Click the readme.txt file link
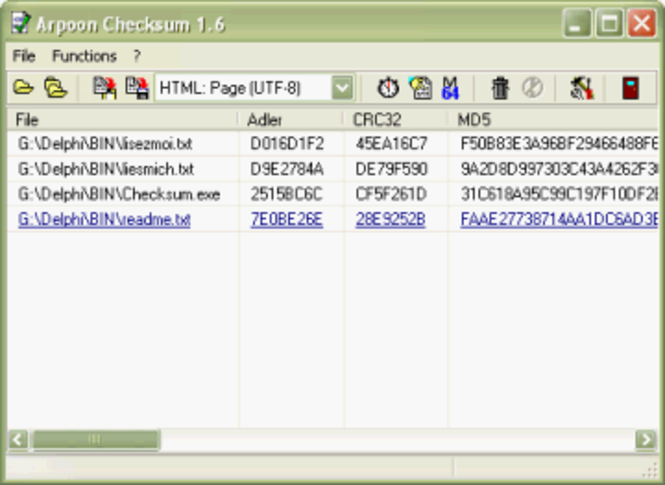Viewport: 665px width, 485px height. point(104,220)
